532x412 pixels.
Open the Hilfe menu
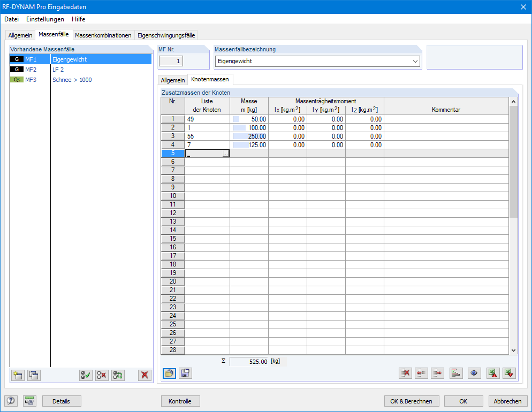(78, 19)
